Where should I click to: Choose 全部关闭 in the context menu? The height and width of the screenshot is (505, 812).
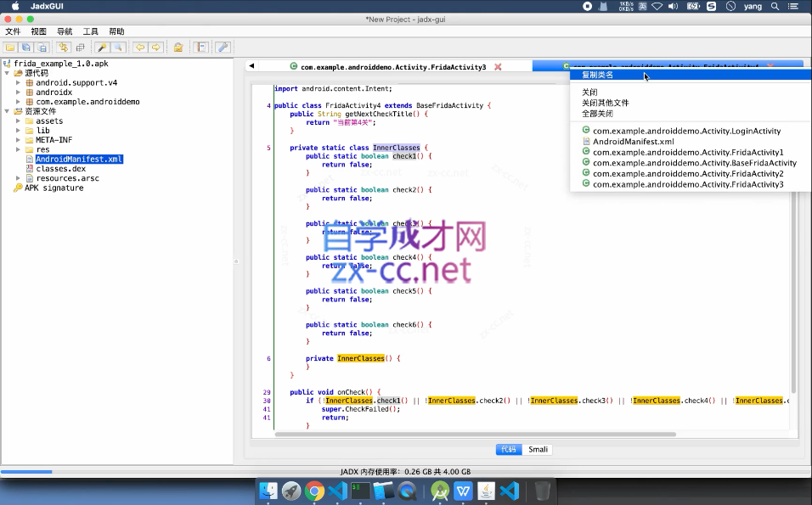click(691, 114)
